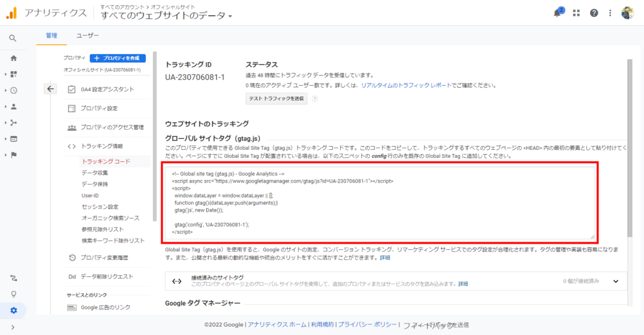Screen dimensions: 644x335
Task: Open Google 広告のリンク
Action: click(106, 307)
